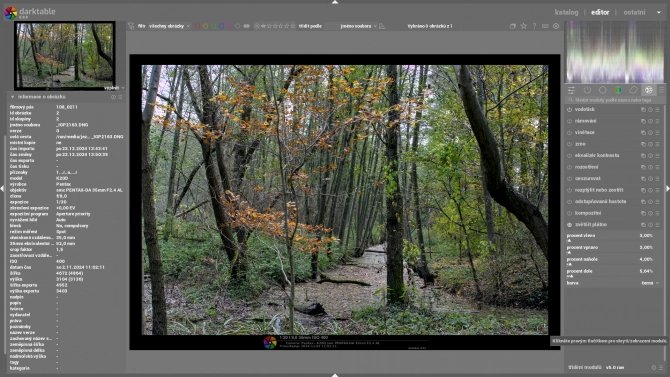This screenshot has width=670, height=377.
Task: Collapse the right panel with the side arrow
Action: pos(667,188)
